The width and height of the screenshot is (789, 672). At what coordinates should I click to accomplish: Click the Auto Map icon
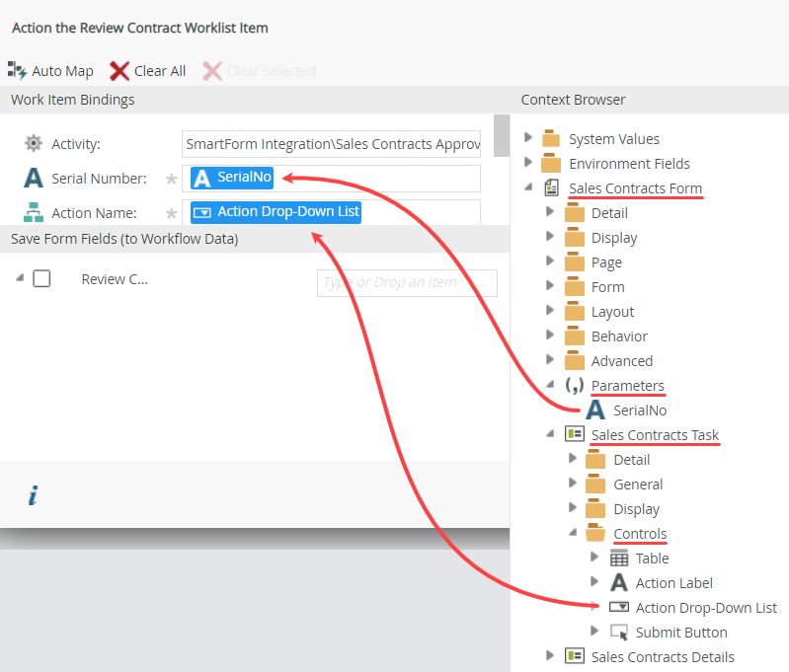[17, 71]
